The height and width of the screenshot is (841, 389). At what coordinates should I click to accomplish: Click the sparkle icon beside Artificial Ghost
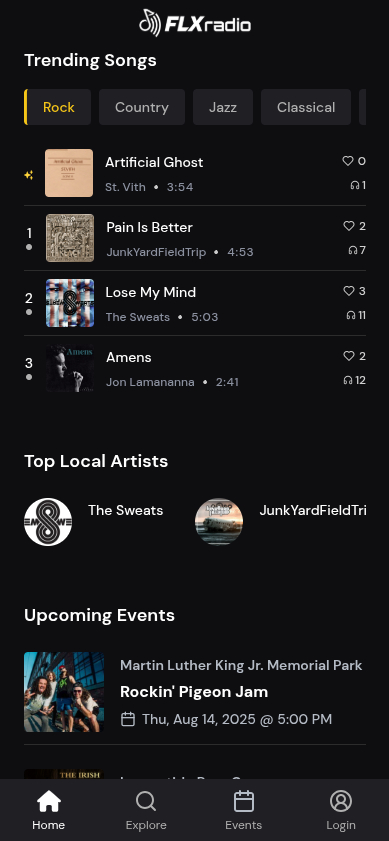pyautogui.click(x=29, y=175)
